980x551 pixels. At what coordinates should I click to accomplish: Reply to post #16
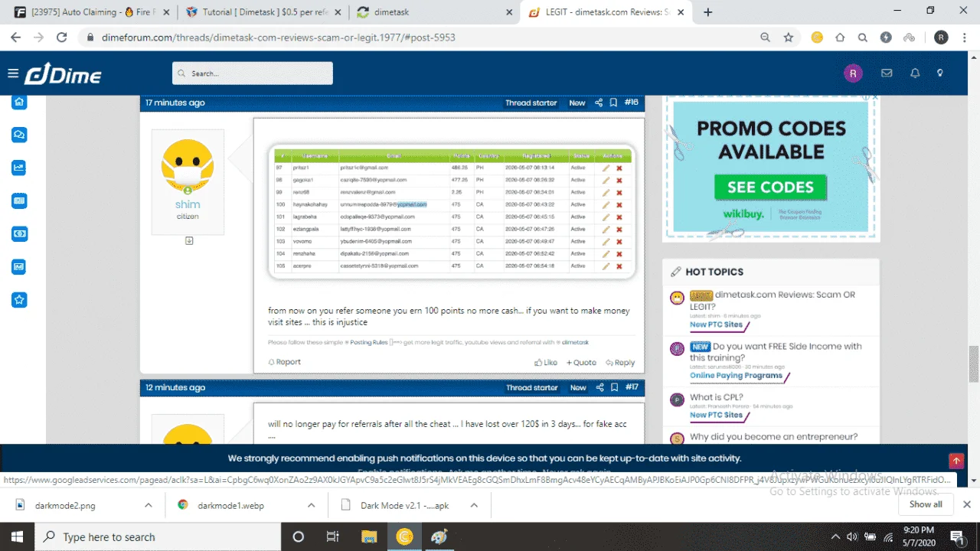click(620, 363)
